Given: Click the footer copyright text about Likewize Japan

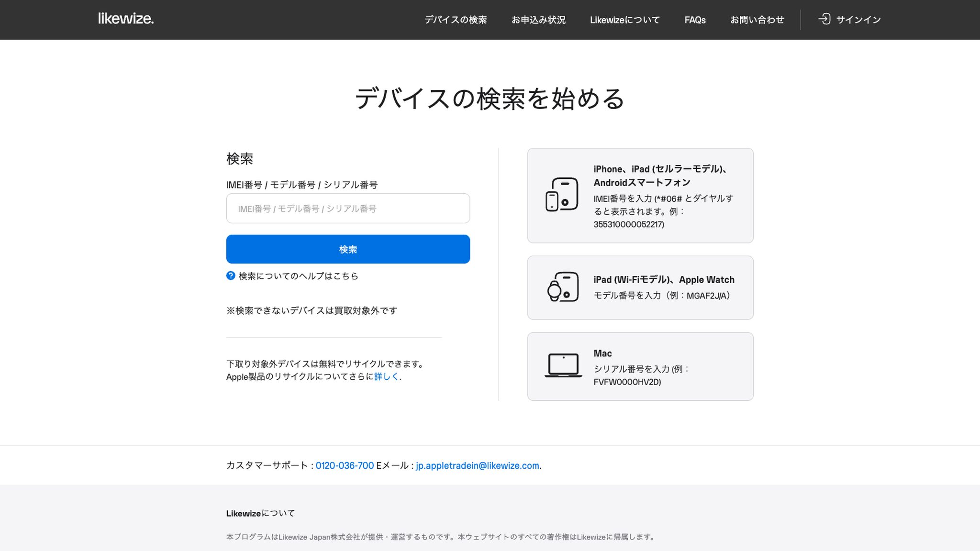Looking at the screenshot, I should 441,537.
